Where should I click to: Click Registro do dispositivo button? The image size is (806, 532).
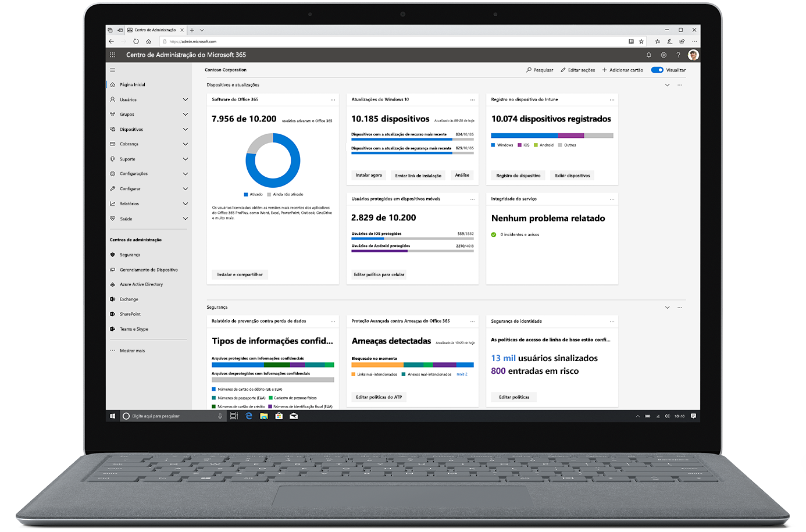[x=518, y=175]
